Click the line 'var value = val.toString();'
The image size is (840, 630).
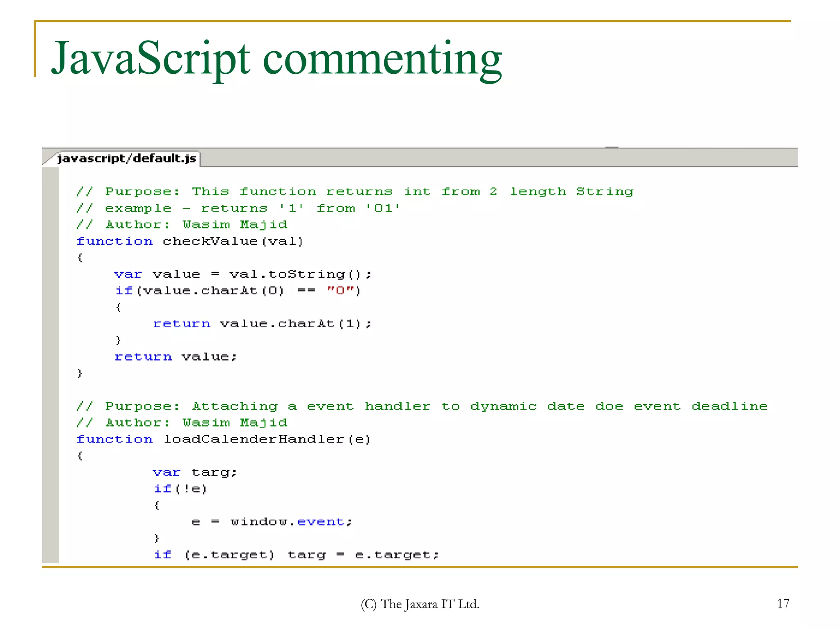click(243, 274)
